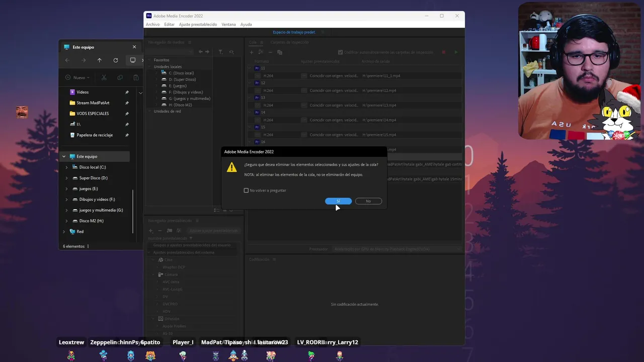Click the pin icon next to 'VODS ESPECIALES'
Viewport: 644px width, 362px height.
127,114
